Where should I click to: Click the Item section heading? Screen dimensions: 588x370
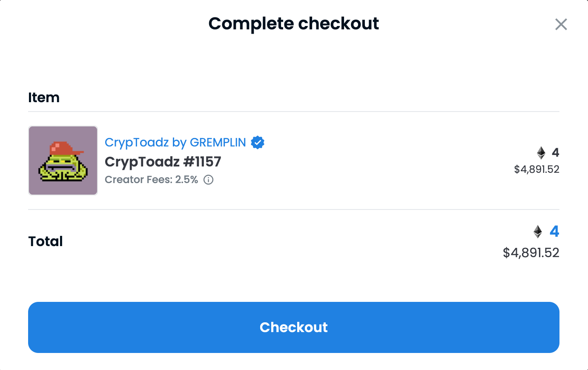pyautogui.click(x=44, y=98)
